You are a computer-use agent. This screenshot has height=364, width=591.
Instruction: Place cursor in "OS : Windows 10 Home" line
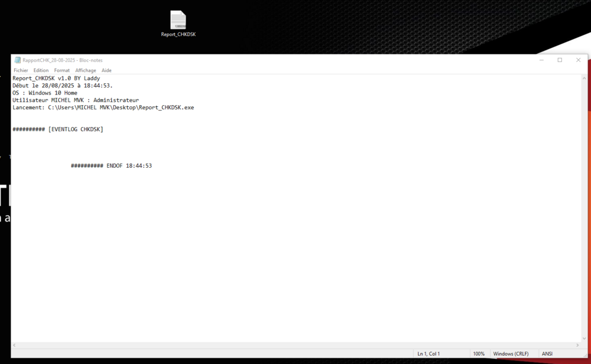[x=45, y=93]
